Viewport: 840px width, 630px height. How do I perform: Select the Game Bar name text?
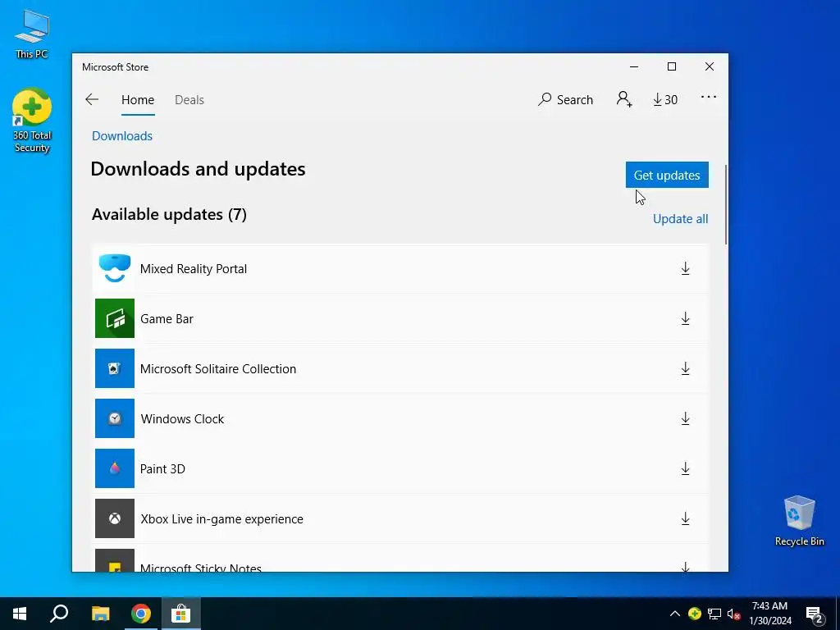[167, 319]
